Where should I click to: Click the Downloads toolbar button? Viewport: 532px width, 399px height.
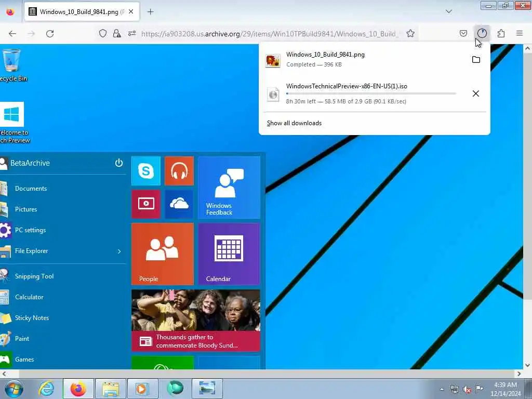(x=482, y=33)
